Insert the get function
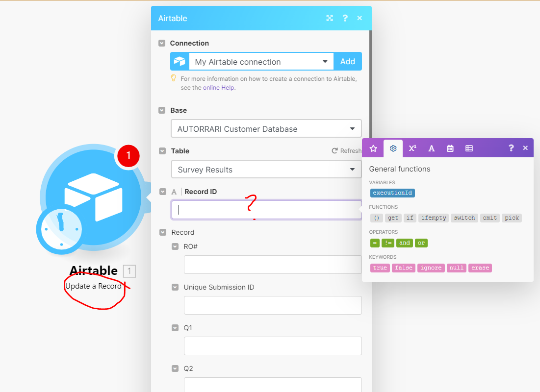This screenshot has height=392, width=540. (393, 218)
